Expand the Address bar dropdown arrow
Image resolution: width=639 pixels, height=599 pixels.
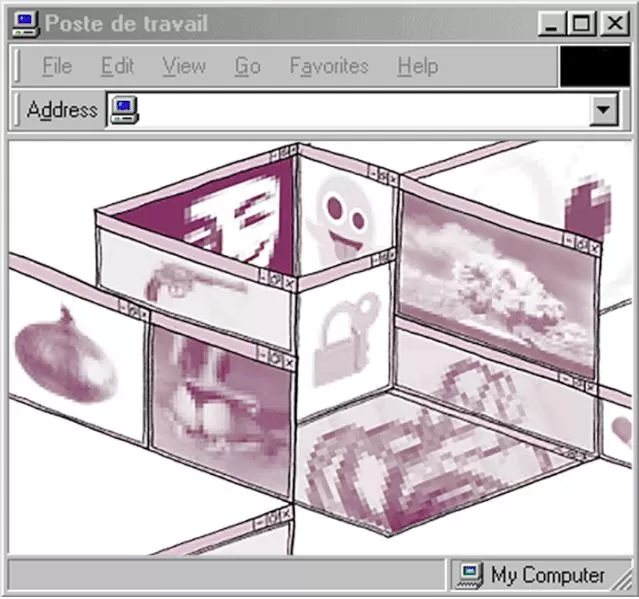603,110
